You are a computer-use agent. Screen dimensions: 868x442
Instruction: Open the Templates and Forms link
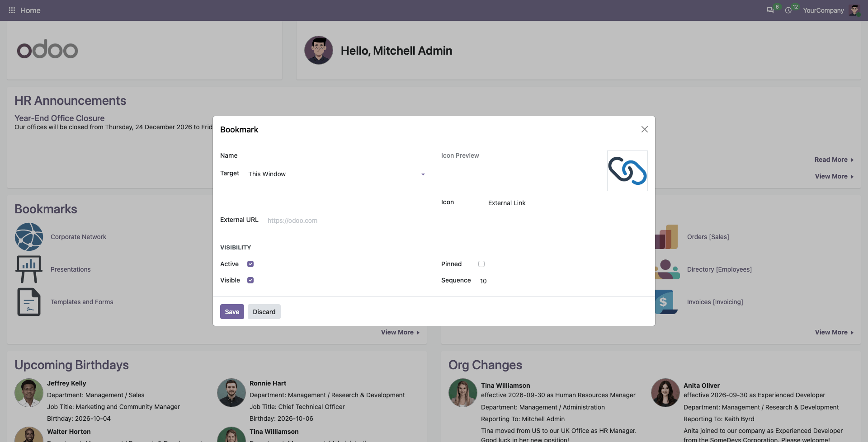[x=82, y=302]
